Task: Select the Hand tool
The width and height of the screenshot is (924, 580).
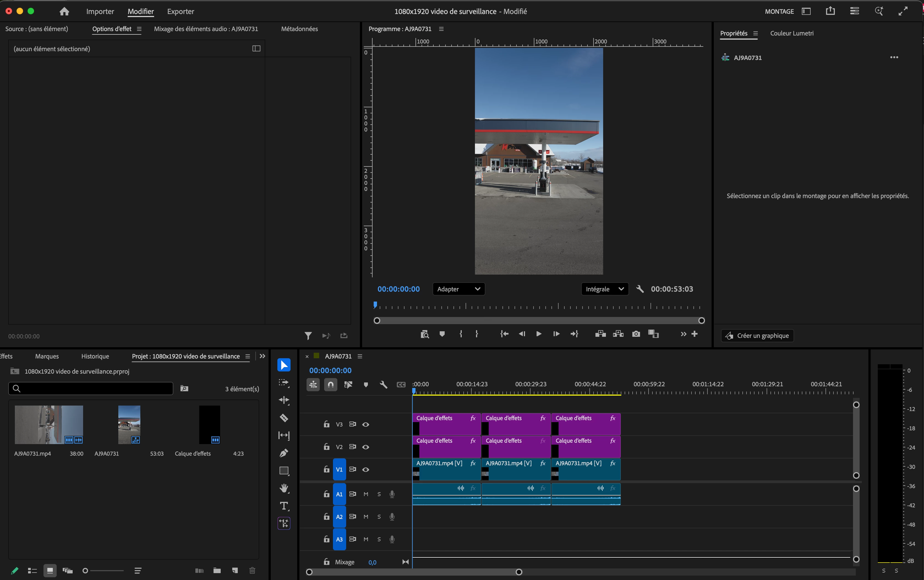Action: coord(284,488)
